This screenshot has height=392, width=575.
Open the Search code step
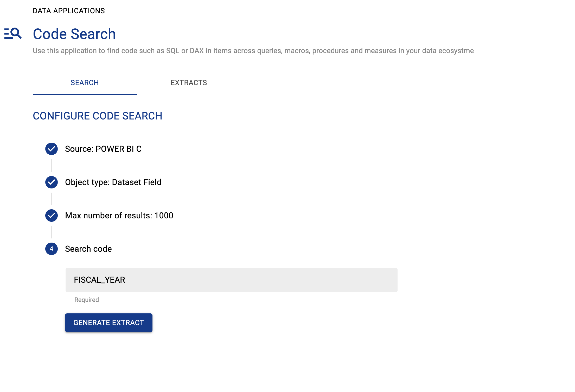[x=88, y=249]
